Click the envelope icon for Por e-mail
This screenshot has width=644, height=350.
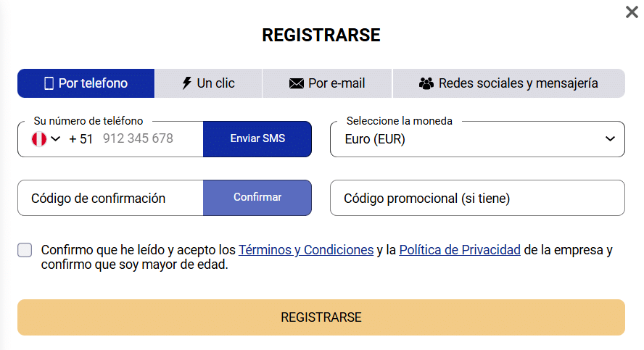pyautogui.click(x=296, y=84)
